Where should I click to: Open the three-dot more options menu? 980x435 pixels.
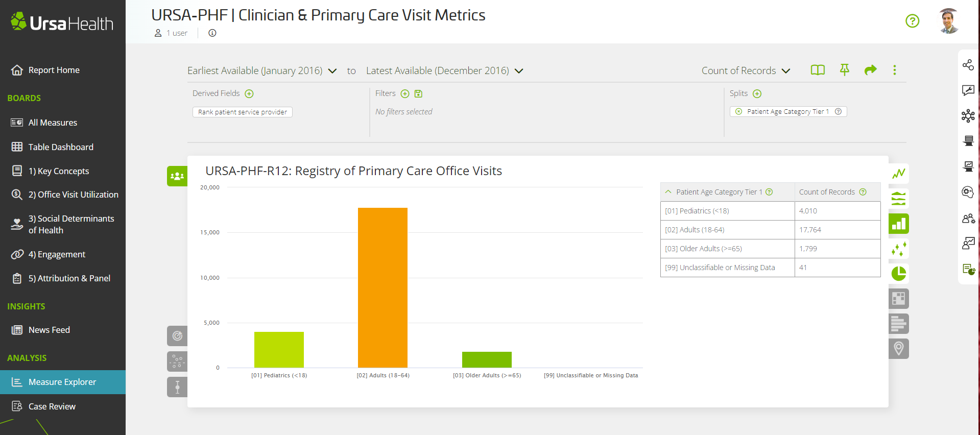pyautogui.click(x=895, y=70)
